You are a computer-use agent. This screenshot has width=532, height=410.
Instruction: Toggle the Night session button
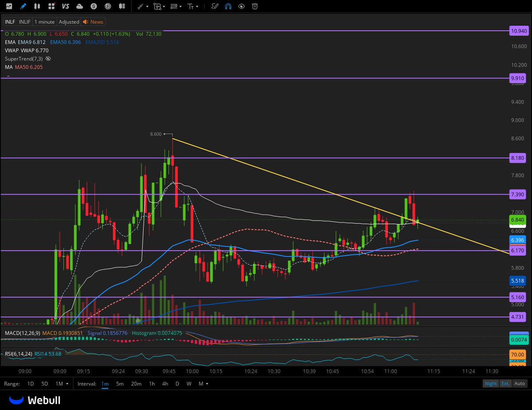[491, 383]
